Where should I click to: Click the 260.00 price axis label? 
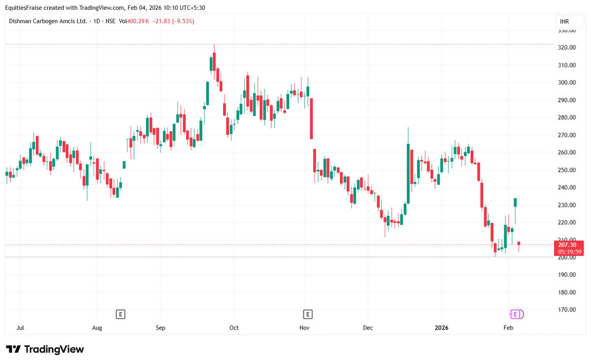coord(568,152)
